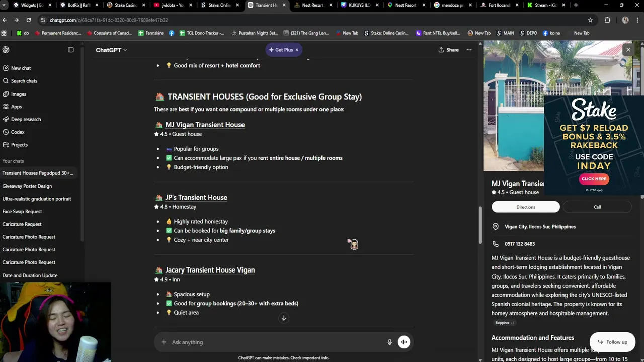644x362 pixels.
Task: Bookmark this page with the star icon
Action: tap(590, 20)
